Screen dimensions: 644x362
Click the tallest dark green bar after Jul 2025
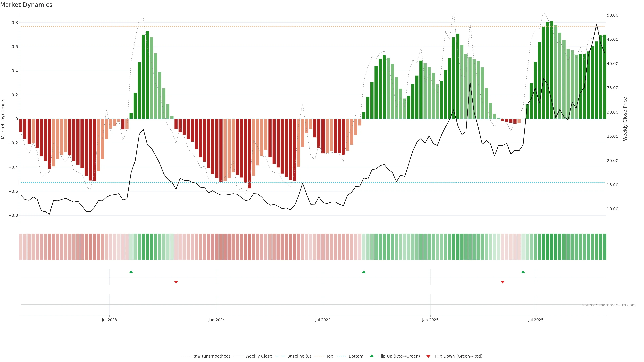coord(552,70)
